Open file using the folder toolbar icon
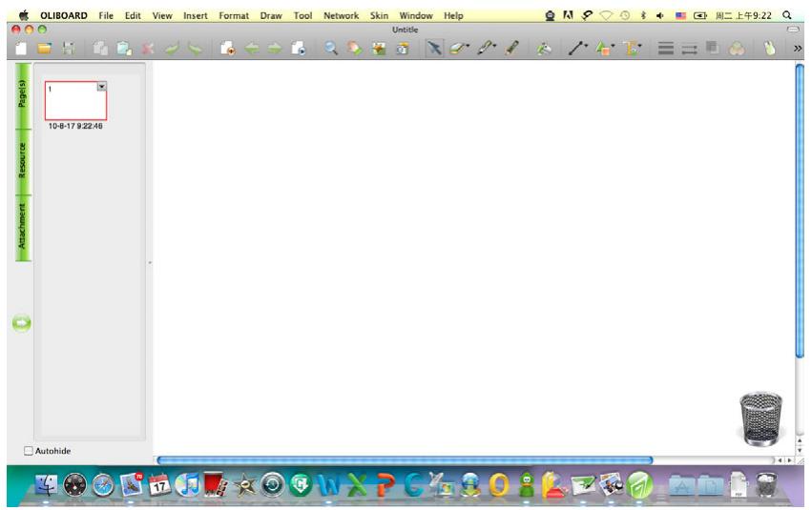The image size is (812, 510). point(44,48)
